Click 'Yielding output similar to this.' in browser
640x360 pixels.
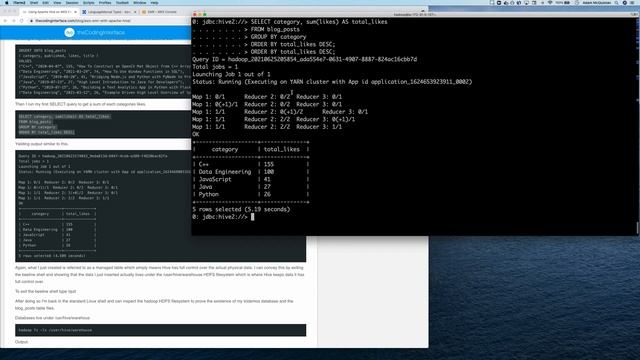tap(42, 144)
